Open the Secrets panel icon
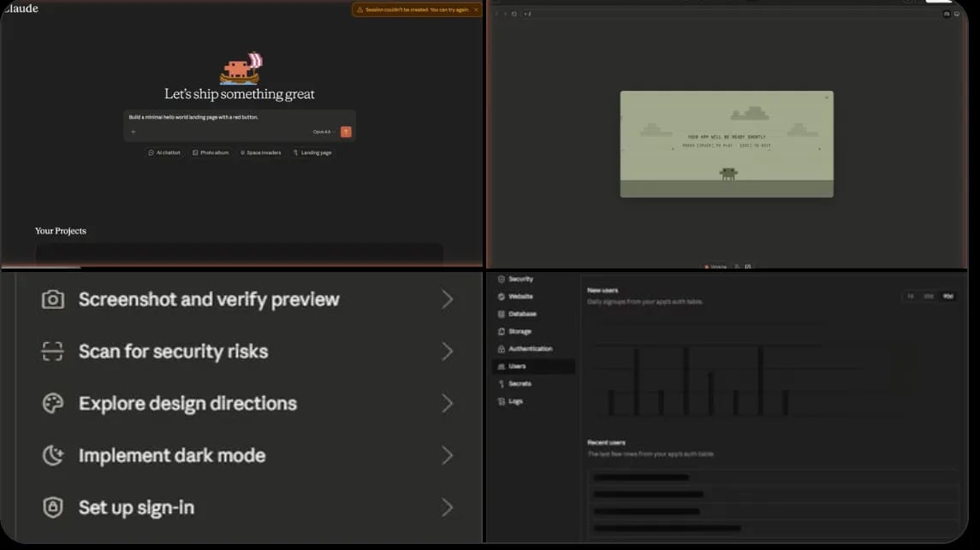 click(501, 382)
